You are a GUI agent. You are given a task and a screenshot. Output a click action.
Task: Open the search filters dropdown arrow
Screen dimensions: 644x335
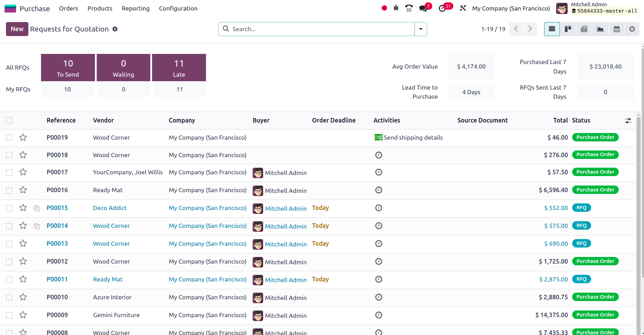(x=420, y=29)
